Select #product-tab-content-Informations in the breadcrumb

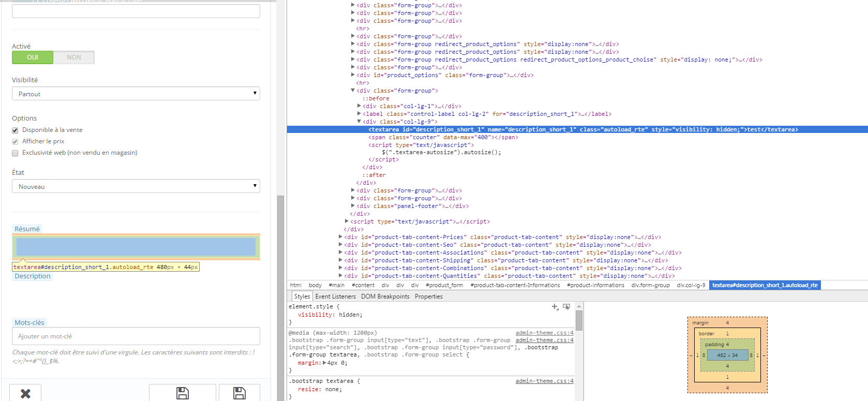coord(515,285)
